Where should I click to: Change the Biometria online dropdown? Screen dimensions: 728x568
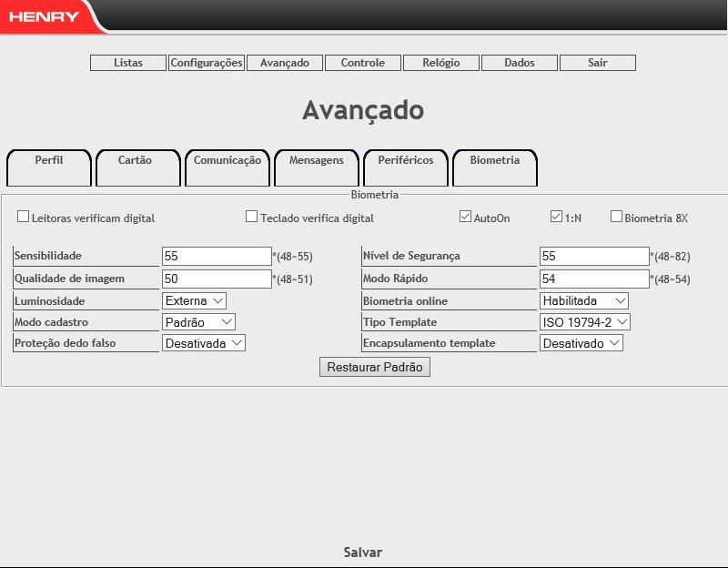pos(583,300)
